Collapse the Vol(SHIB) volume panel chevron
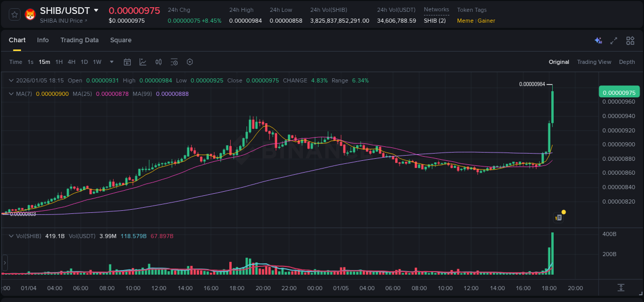The width and height of the screenshot is (644, 302). (x=11, y=236)
